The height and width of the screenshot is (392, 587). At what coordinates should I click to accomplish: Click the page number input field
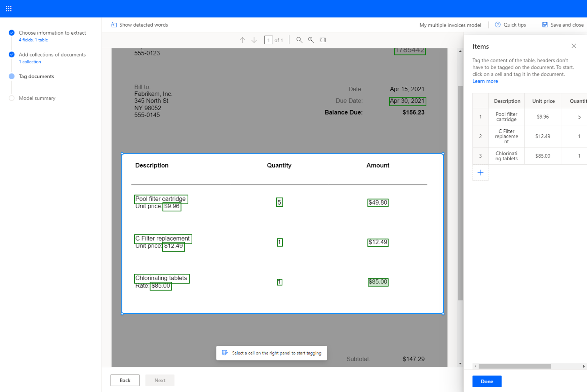tap(269, 40)
